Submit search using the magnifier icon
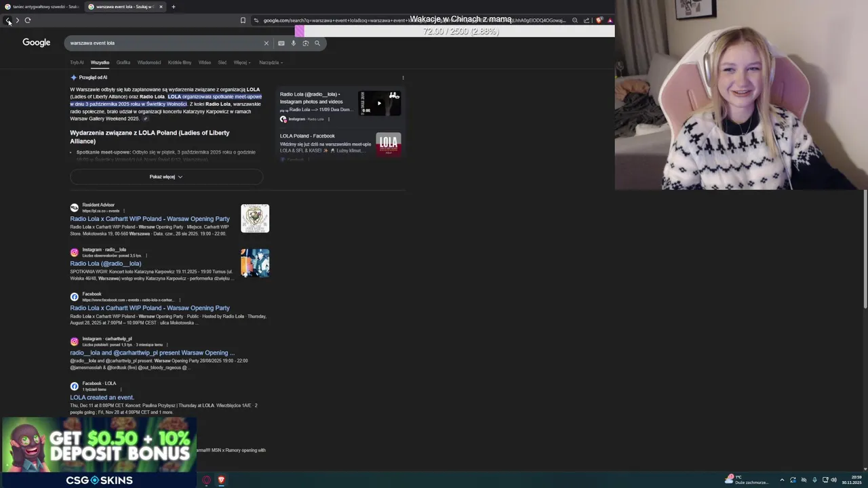Image resolution: width=868 pixels, height=488 pixels. [317, 43]
